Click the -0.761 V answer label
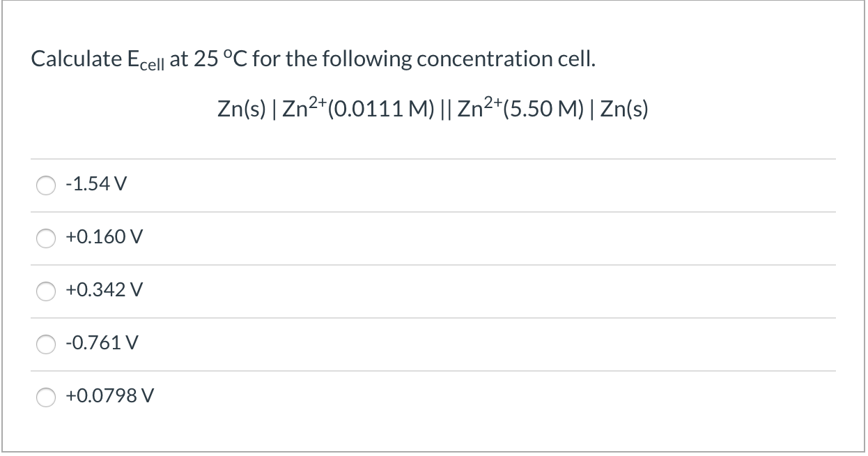Screen dimensions: 868x456 [x=101, y=343]
